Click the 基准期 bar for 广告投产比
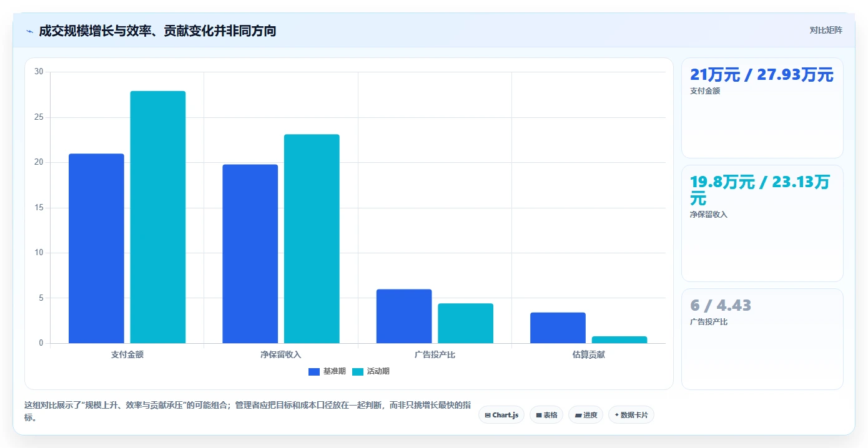 pos(404,316)
